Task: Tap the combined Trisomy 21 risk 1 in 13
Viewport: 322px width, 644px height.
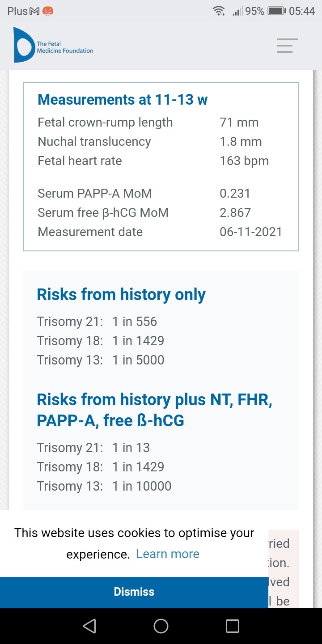Action: [131, 448]
